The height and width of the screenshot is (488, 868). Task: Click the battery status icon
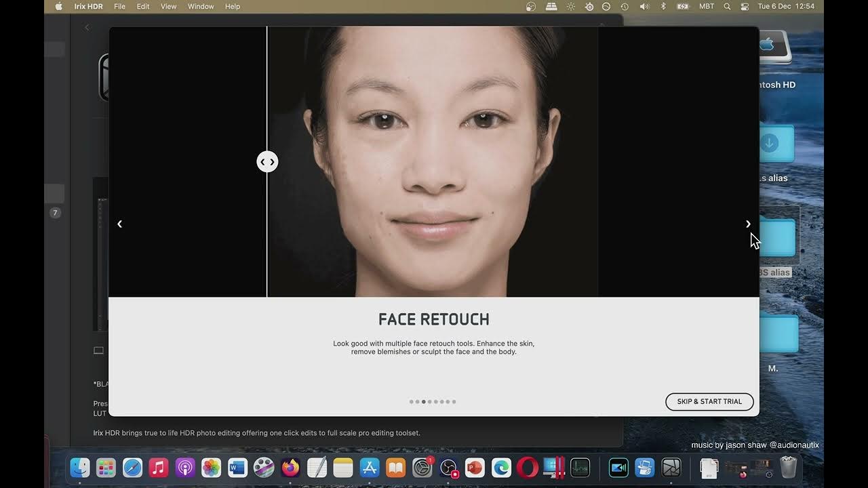[x=683, y=6]
